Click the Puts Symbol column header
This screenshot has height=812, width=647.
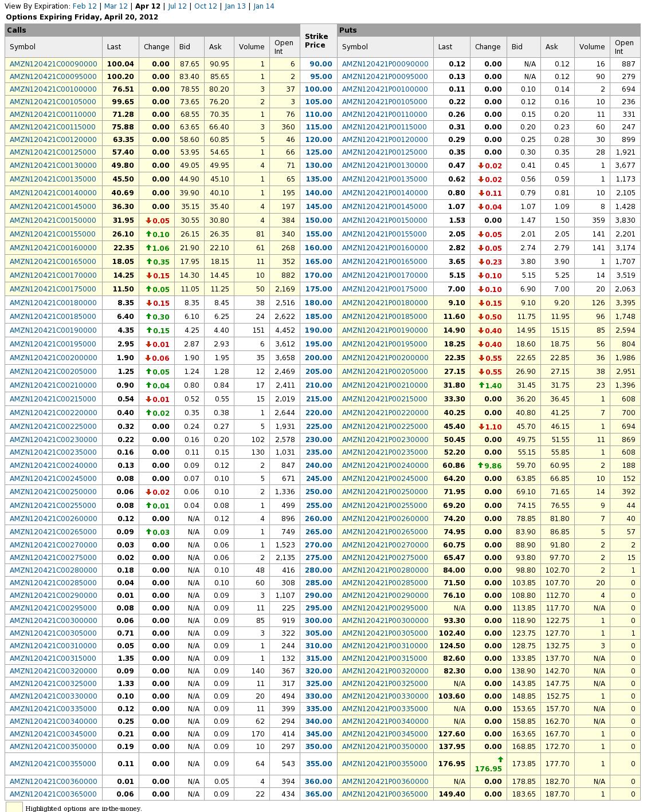pyautogui.click(x=386, y=47)
